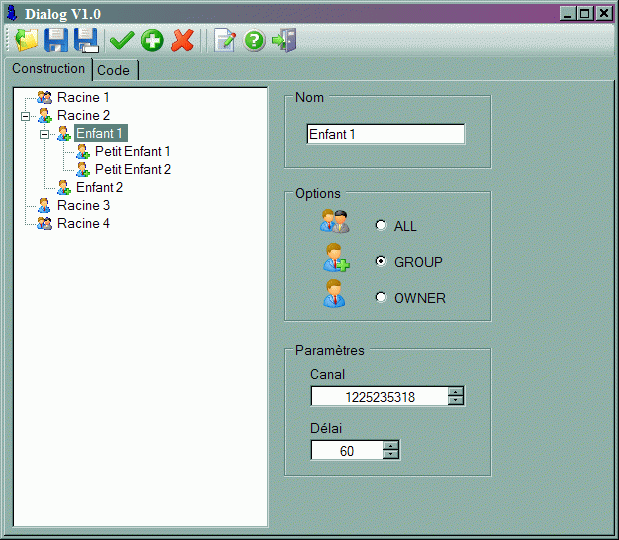
Task: Increase the Canal value with up arrow
Action: pyautogui.click(x=456, y=392)
